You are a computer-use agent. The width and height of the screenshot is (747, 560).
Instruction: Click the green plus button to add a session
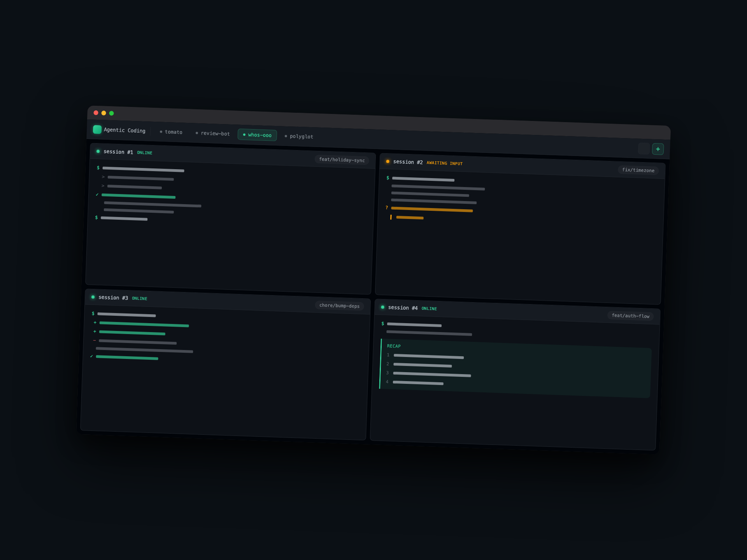click(658, 149)
